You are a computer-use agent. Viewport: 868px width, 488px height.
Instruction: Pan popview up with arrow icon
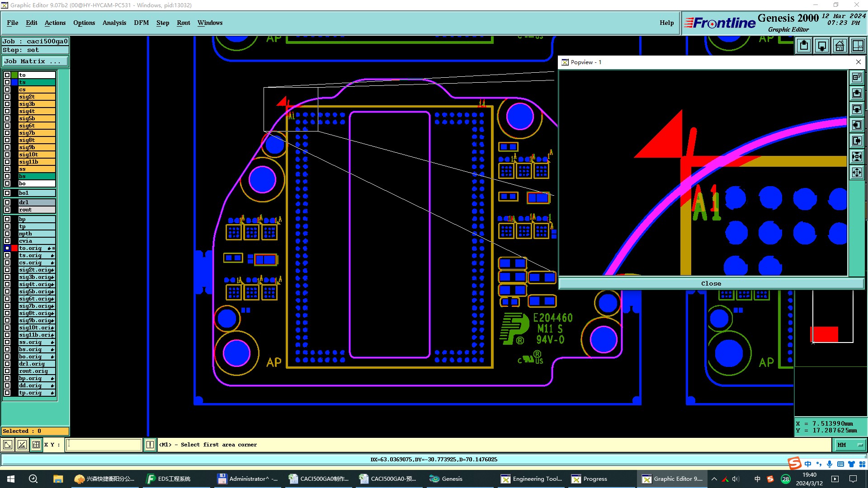point(857,94)
